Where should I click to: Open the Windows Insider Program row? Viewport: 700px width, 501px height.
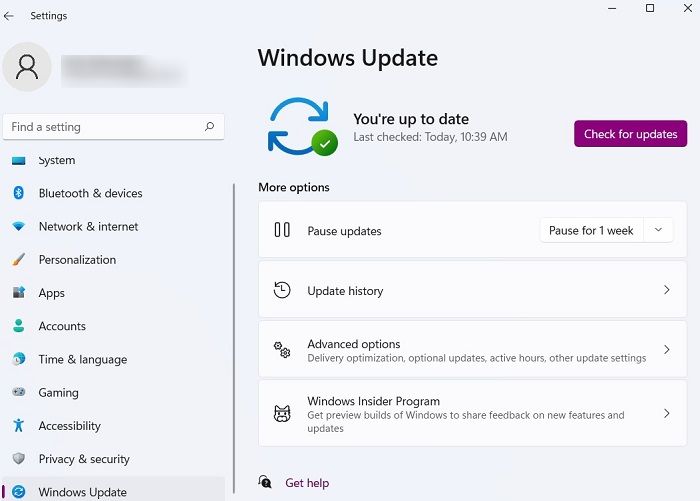(472, 413)
